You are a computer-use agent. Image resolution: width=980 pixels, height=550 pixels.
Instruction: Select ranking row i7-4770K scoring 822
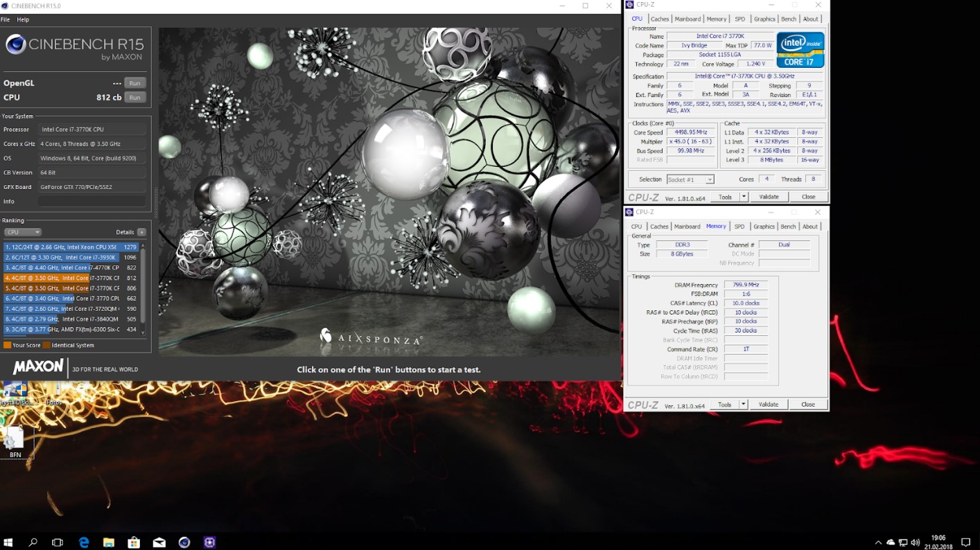(x=71, y=267)
